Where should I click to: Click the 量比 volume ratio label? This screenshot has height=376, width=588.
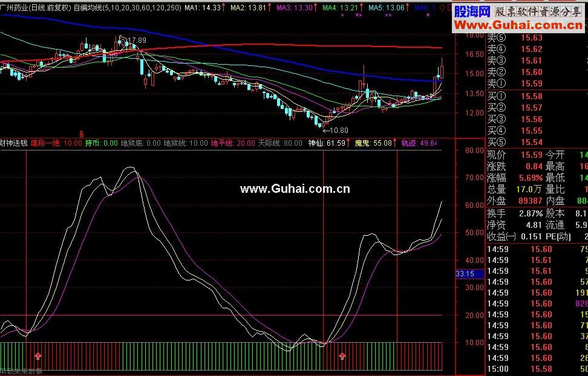(x=555, y=189)
